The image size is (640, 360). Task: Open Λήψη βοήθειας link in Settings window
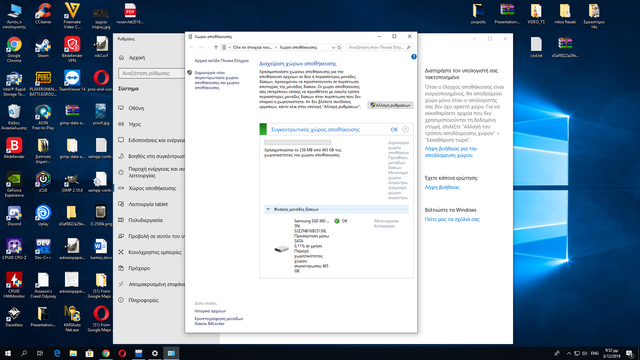pos(442,187)
